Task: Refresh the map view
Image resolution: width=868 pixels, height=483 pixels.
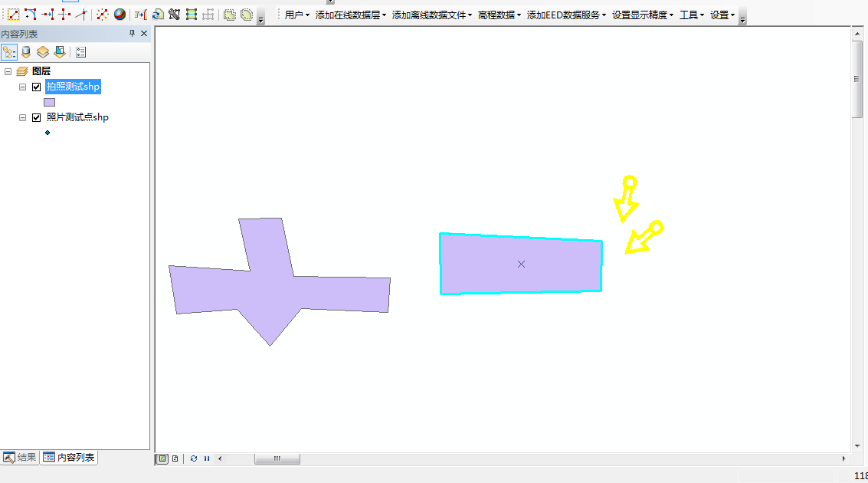Action: point(194,458)
